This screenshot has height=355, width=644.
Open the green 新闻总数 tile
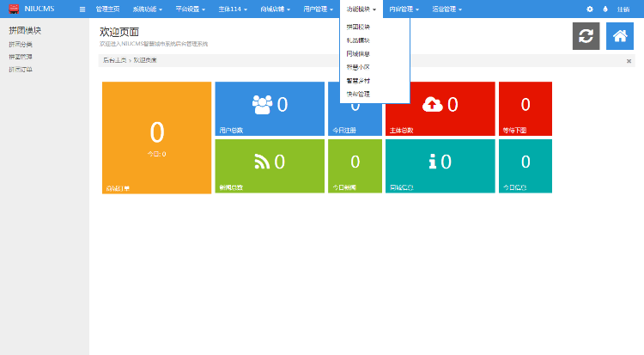[270, 166]
